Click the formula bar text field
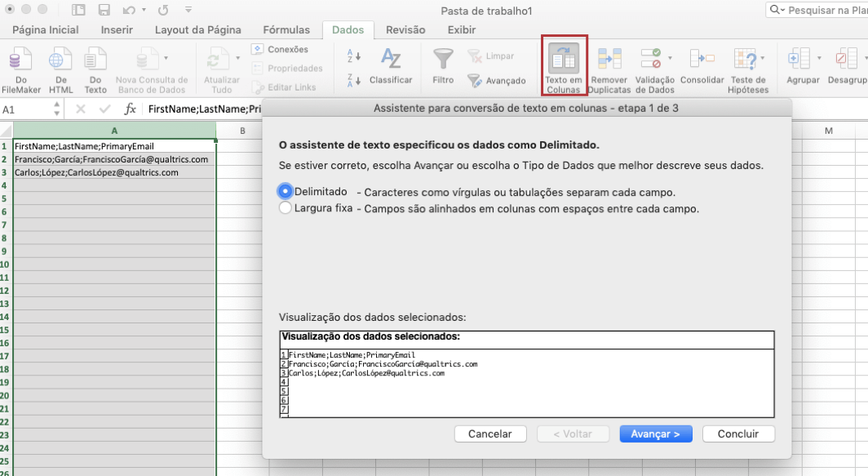Screen dimensions: 868x476 point(204,109)
